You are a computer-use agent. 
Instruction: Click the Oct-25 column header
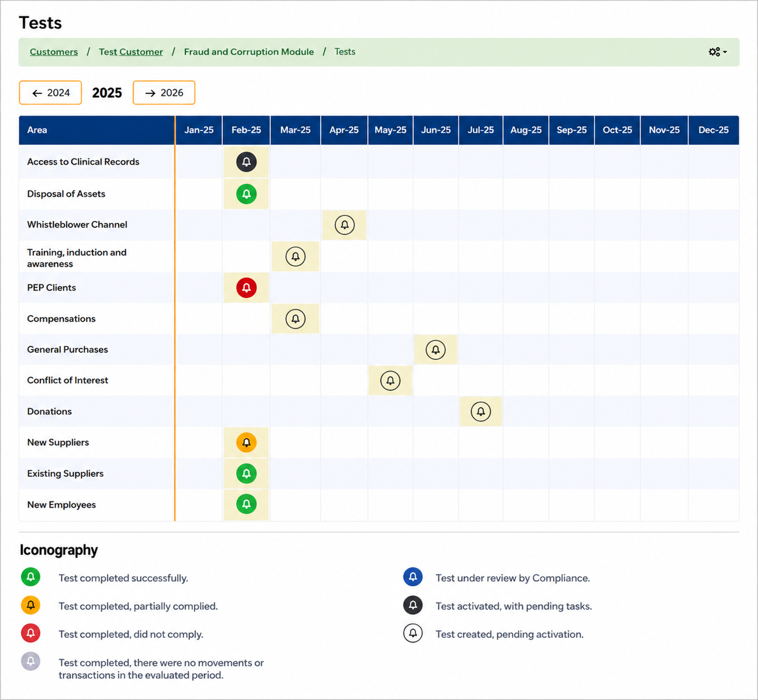(617, 130)
